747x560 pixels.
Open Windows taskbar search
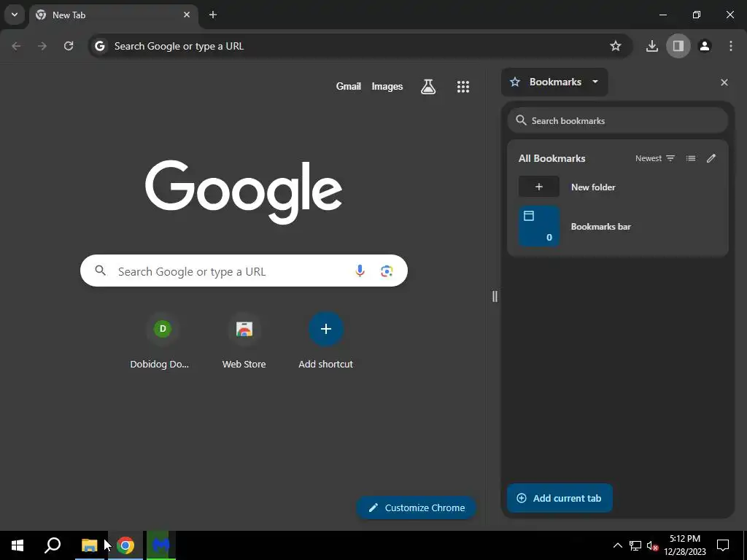click(53, 545)
